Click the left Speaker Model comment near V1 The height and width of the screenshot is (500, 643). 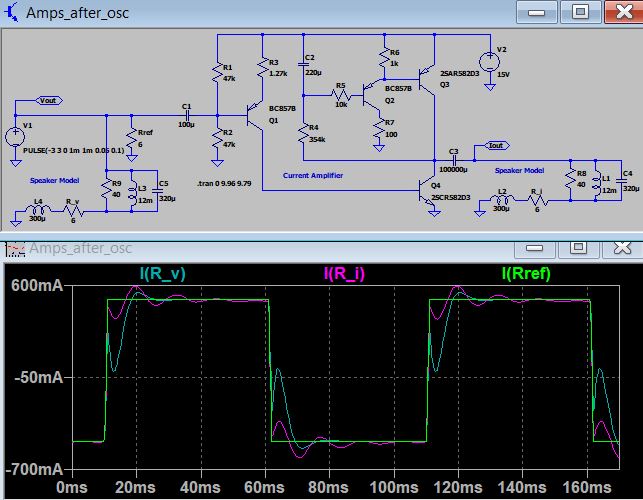click(55, 180)
